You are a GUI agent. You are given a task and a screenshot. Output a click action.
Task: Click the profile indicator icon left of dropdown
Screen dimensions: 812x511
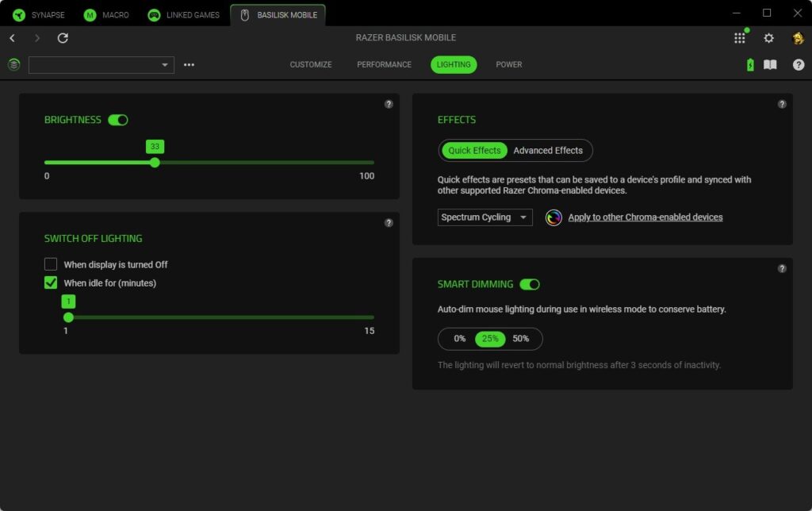[14, 65]
